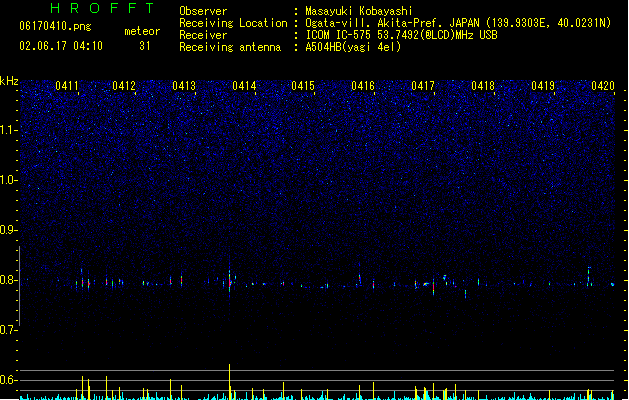The width and height of the screenshot is (629, 400).
Task: Select the meteor count value 31
Action: point(145,46)
